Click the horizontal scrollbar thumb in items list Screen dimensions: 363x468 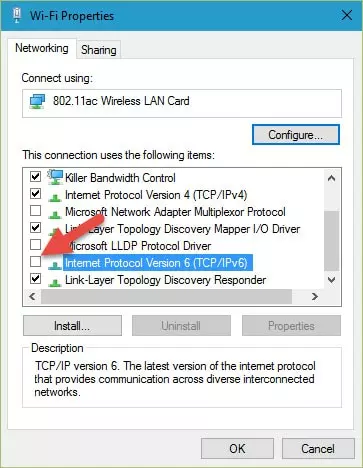point(167,296)
